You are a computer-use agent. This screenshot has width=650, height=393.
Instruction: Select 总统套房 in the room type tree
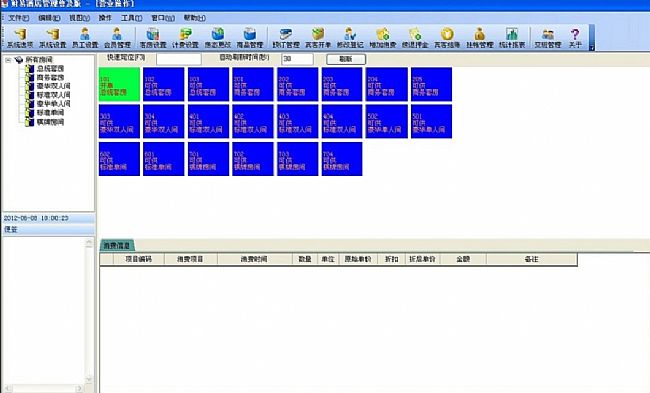click(50, 68)
